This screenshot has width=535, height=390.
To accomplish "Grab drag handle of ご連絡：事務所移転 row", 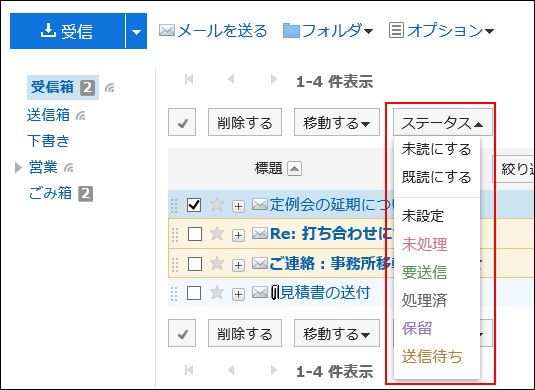I will 175,264.
